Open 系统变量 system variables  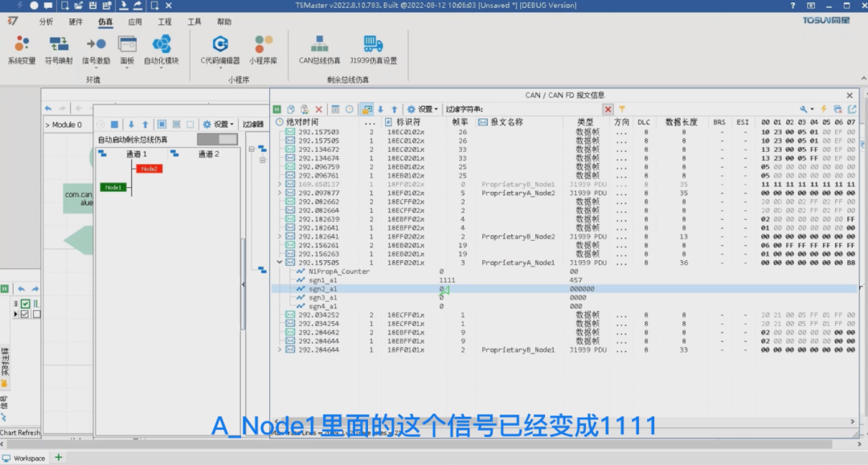click(x=22, y=50)
